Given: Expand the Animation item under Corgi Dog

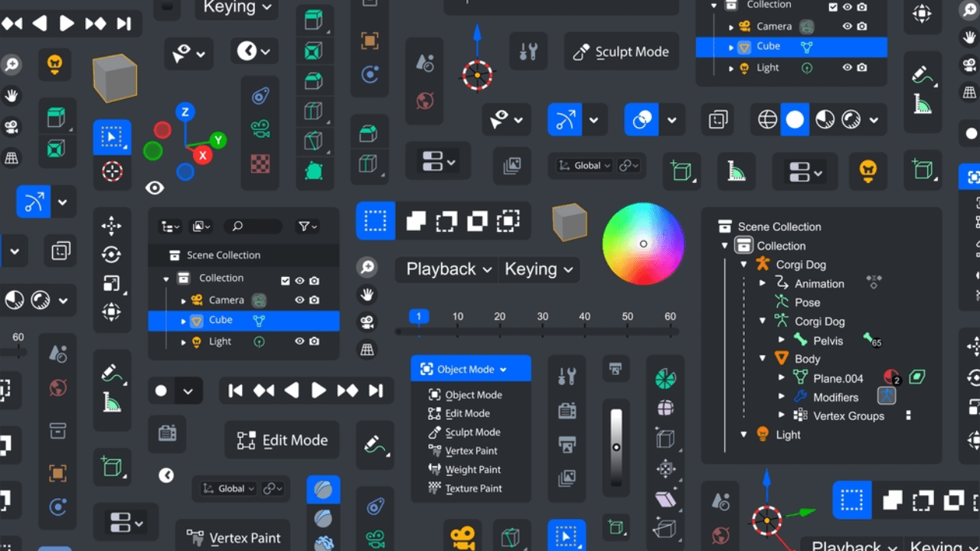Looking at the screenshot, I should coord(763,283).
